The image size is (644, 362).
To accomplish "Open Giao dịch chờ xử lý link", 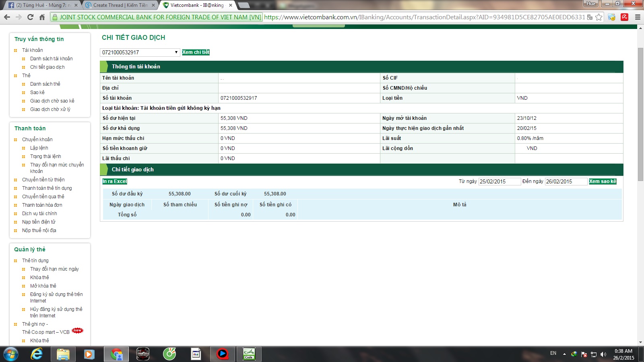I will click(x=50, y=109).
